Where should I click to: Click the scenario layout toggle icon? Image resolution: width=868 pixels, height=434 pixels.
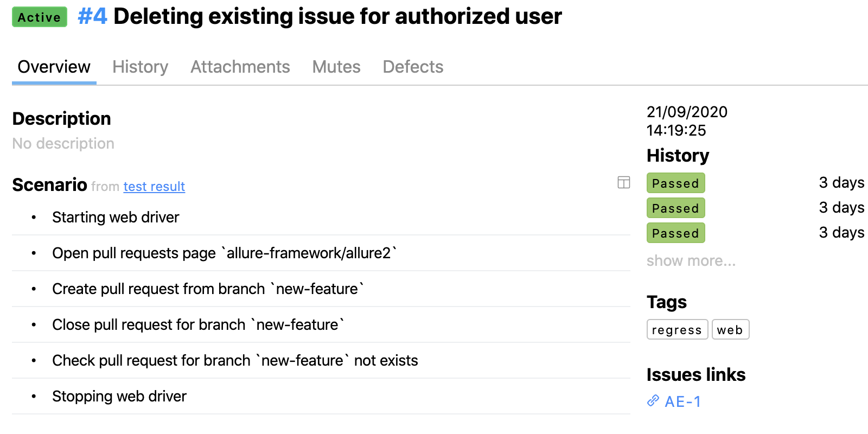coord(623,182)
